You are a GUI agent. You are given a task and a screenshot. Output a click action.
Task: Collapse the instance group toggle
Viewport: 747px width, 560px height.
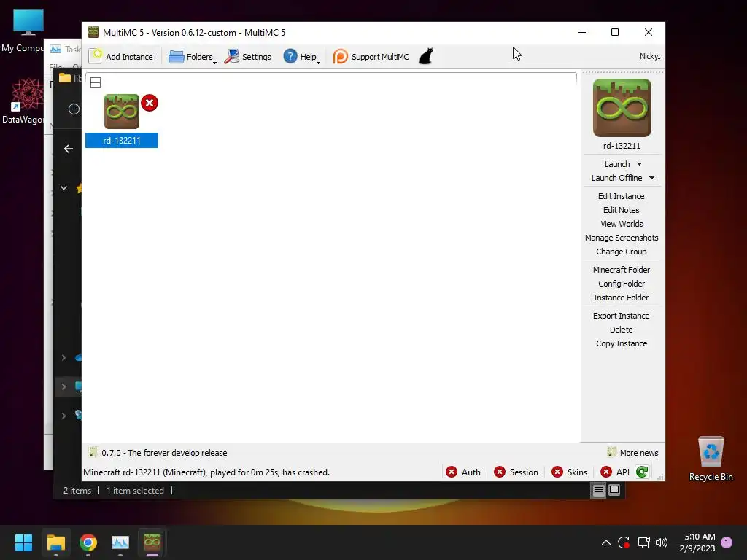pos(96,82)
